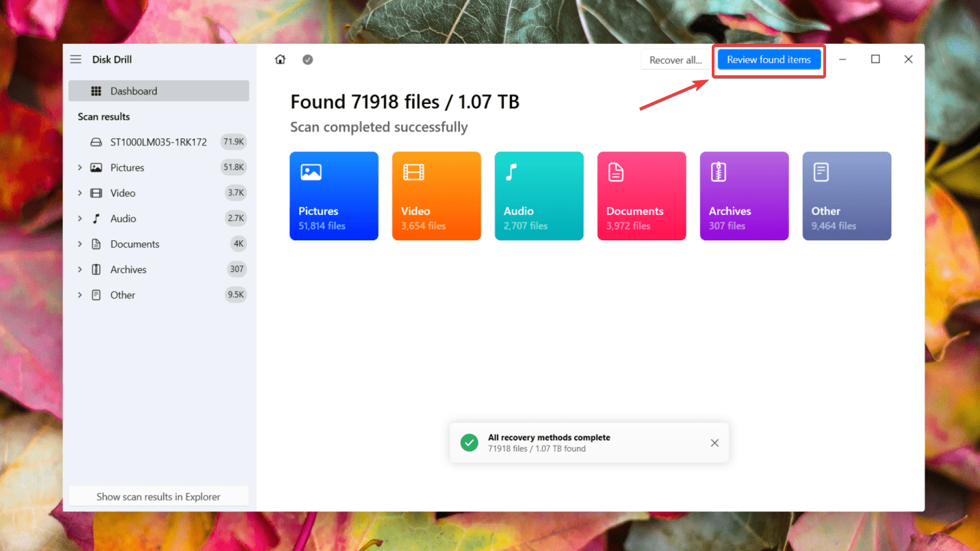Click the 9.5K badge next to Other
Image resolution: width=980 pixels, height=551 pixels.
pos(235,295)
